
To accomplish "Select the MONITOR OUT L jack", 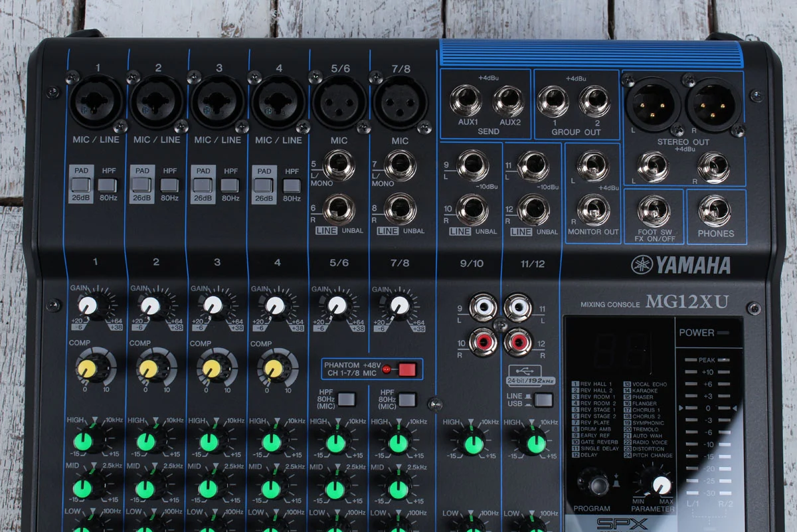I will 593,166.
